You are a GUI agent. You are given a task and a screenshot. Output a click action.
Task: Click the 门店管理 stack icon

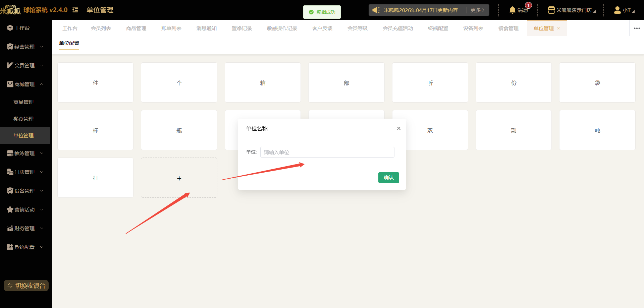tap(10, 172)
